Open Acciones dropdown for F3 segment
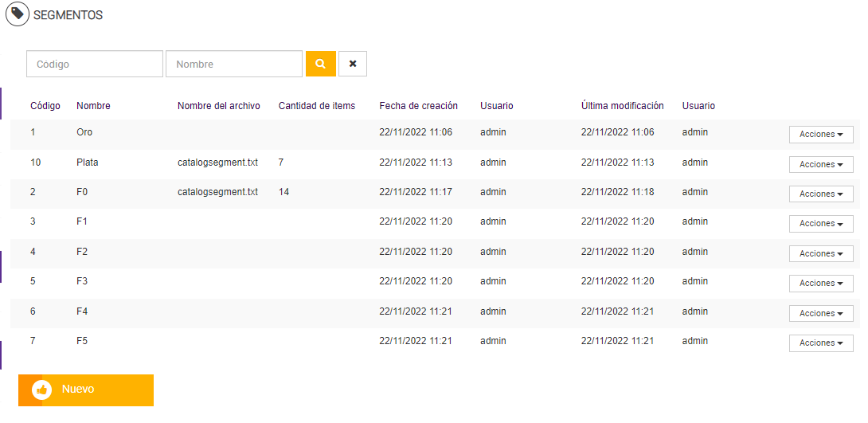 pos(821,284)
